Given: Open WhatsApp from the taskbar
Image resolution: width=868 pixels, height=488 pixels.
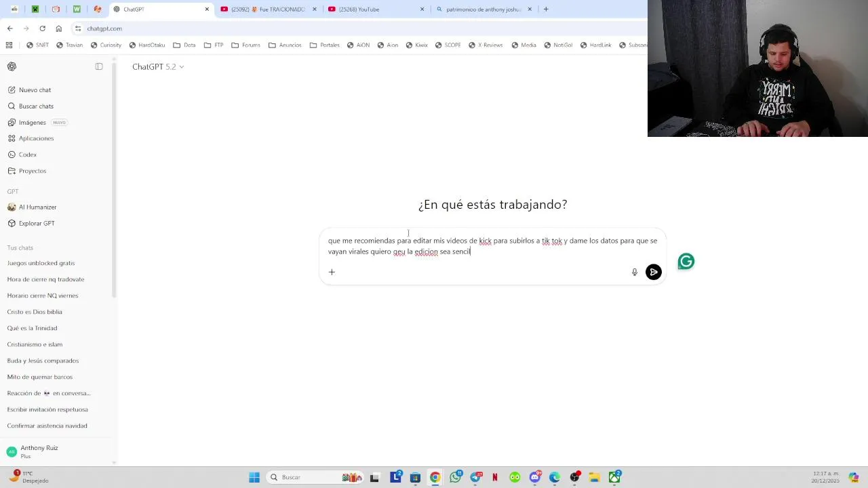Looking at the screenshot, I should click(455, 477).
